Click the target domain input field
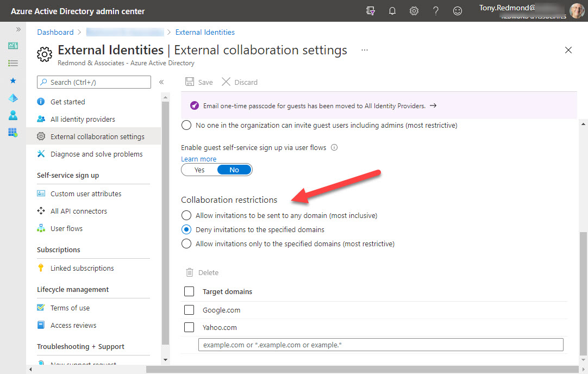The height and width of the screenshot is (374, 588). (380, 345)
